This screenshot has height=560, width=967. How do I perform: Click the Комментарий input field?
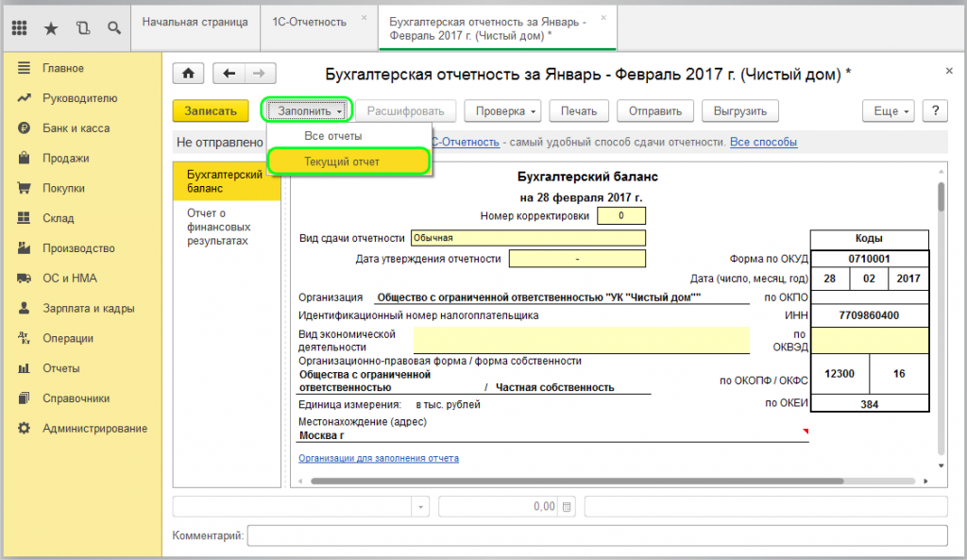click(598, 535)
